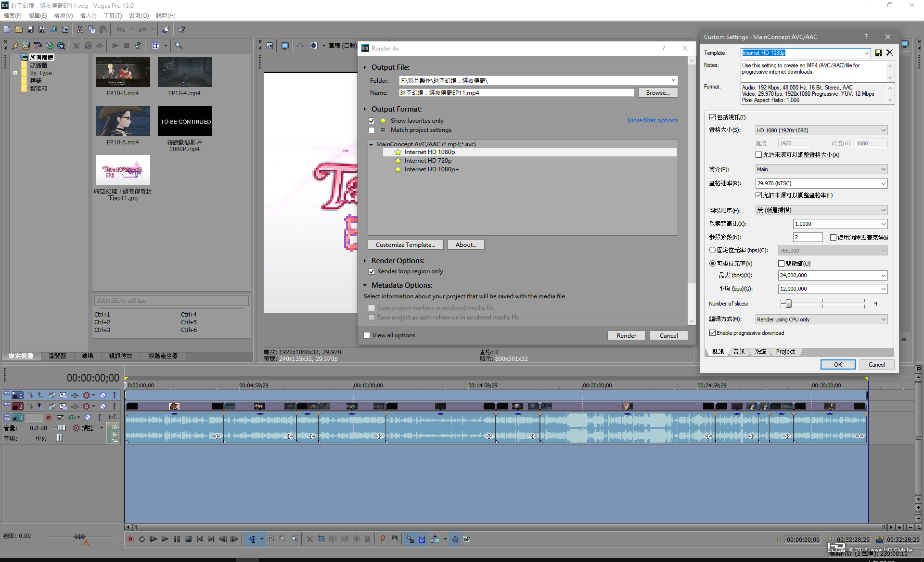Click the Save Template floppy disk icon

tap(878, 53)
